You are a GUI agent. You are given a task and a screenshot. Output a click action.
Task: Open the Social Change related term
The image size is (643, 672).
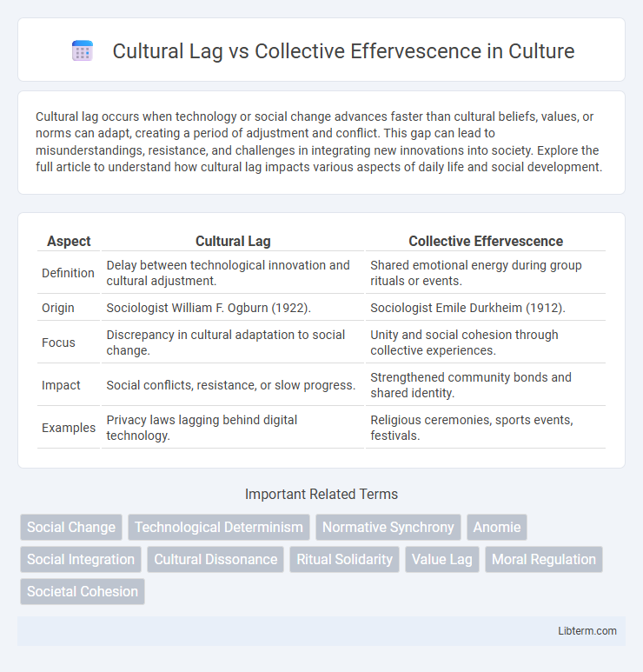pyautogui.click(x=71, y=527)
